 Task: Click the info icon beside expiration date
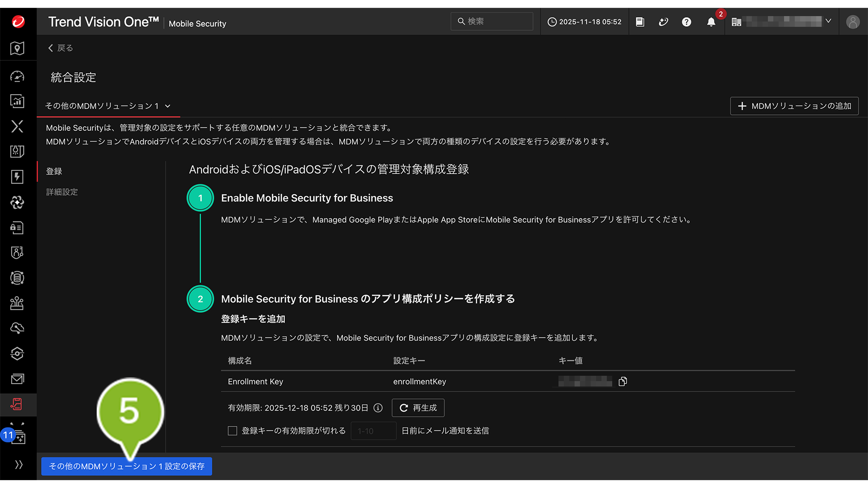[378, 408]
